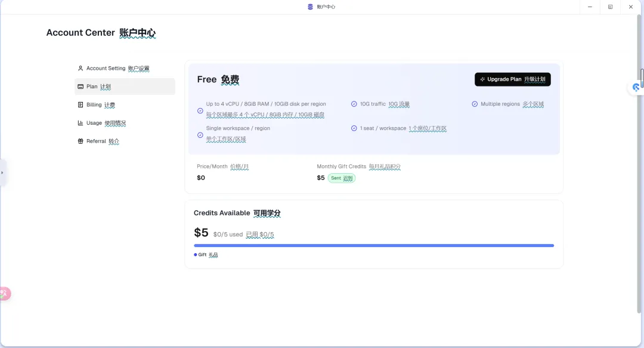Click the check icon beside 10G traffic
Viewport: 644px width, 348px height.
pos(354,104)
